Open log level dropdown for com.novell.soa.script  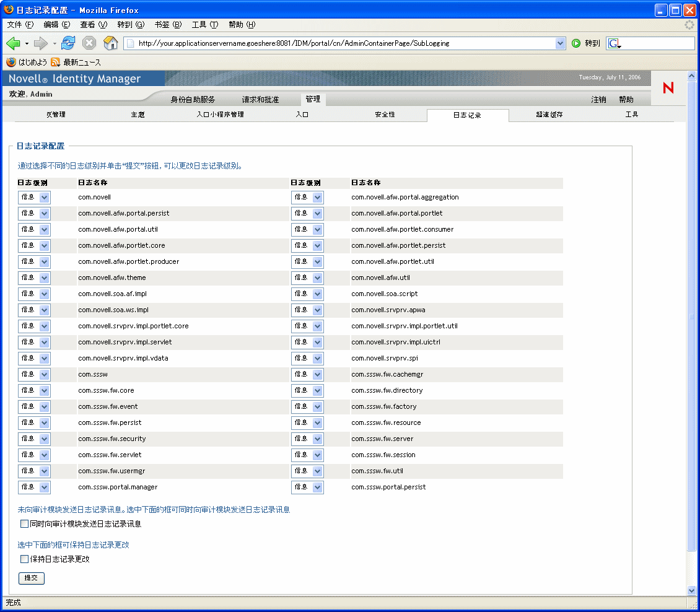coord(308,294)
